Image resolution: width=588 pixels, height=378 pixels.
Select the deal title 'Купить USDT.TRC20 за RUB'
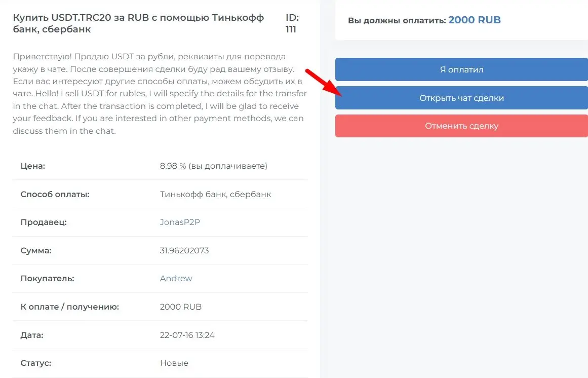[81, 18]
